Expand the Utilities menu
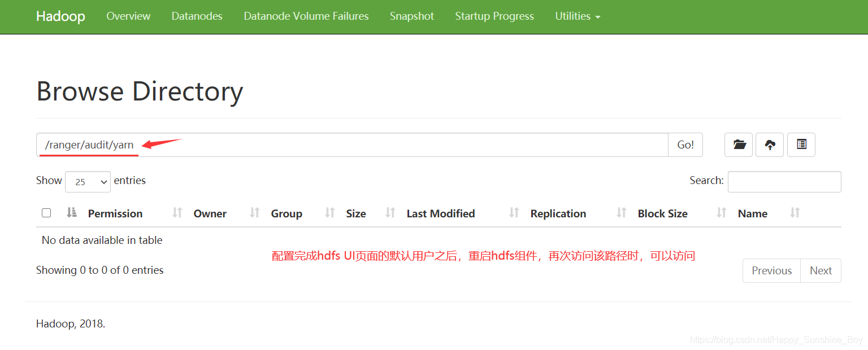The width and height of the screenshot is (868, 350). (x=577, y=16)
